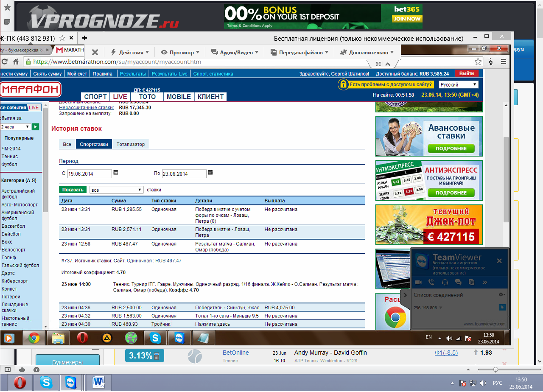Star the Ж-ПК session as favorite
The height and width of the screenshot is (392, 543).
[62, 38]
